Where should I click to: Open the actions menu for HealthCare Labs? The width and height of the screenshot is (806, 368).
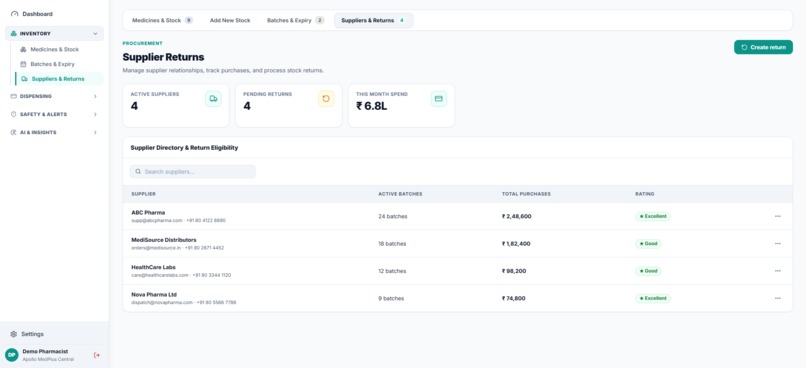click(778, 271)
